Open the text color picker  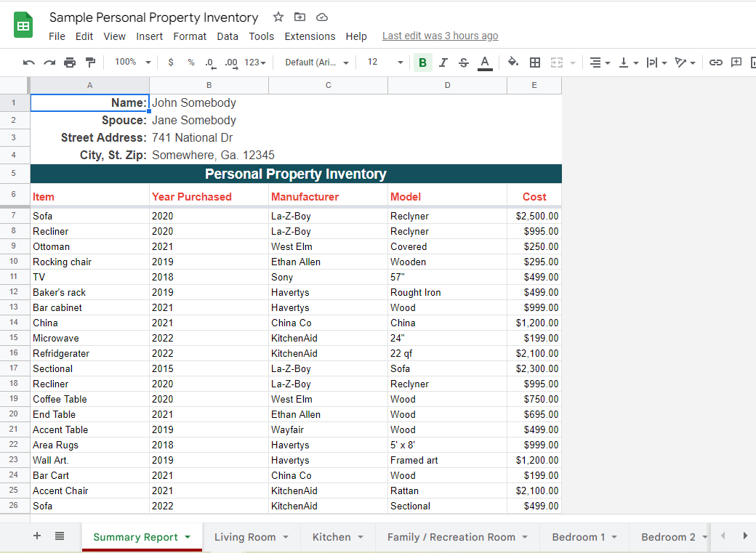(x=485, y=62)
